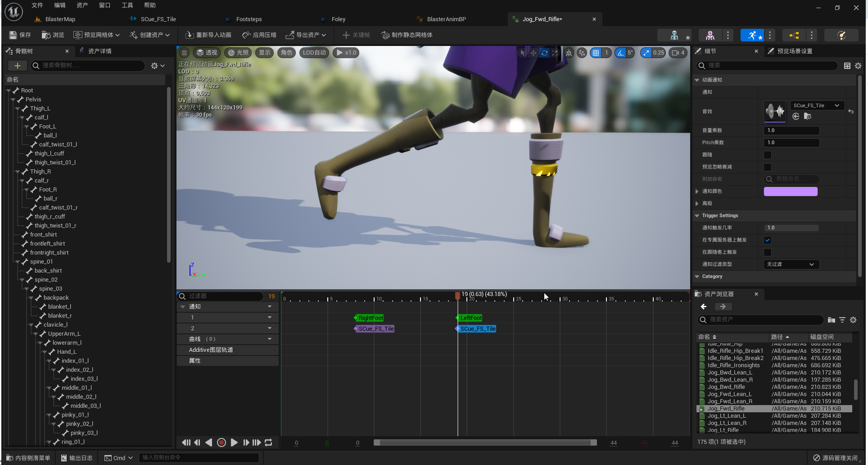This screenshot has width=868, height=465.
Task: Click the add bone plus button
Action: (17, 66)
